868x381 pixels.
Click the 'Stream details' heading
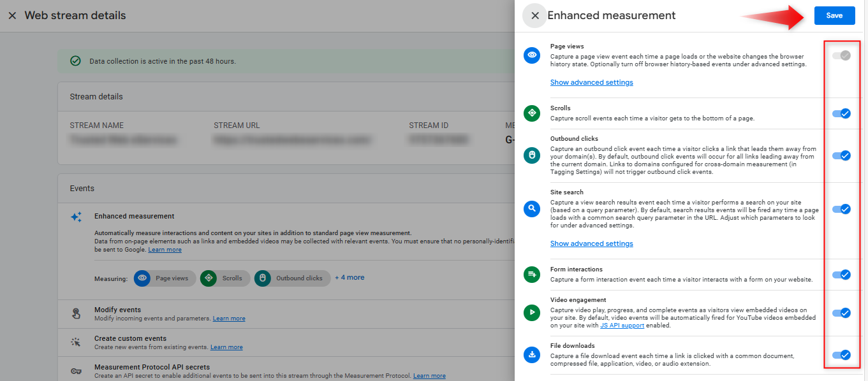tap(96, 97)
